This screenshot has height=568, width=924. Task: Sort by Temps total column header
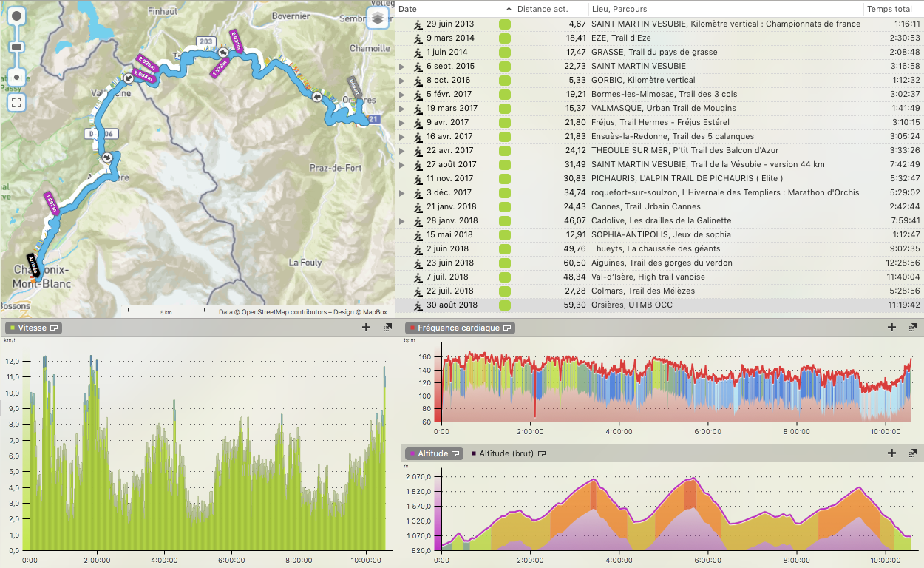(889, 9)
